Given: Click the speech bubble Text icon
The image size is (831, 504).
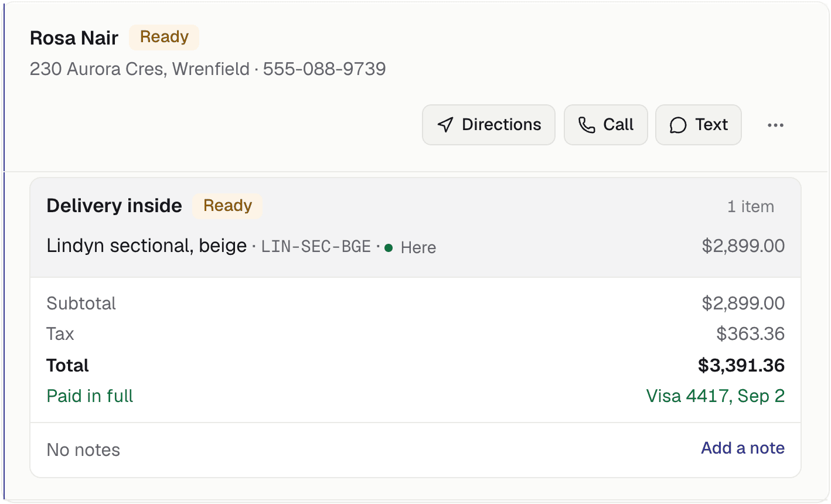Looking at the screenshot, I should coord(678,125).
